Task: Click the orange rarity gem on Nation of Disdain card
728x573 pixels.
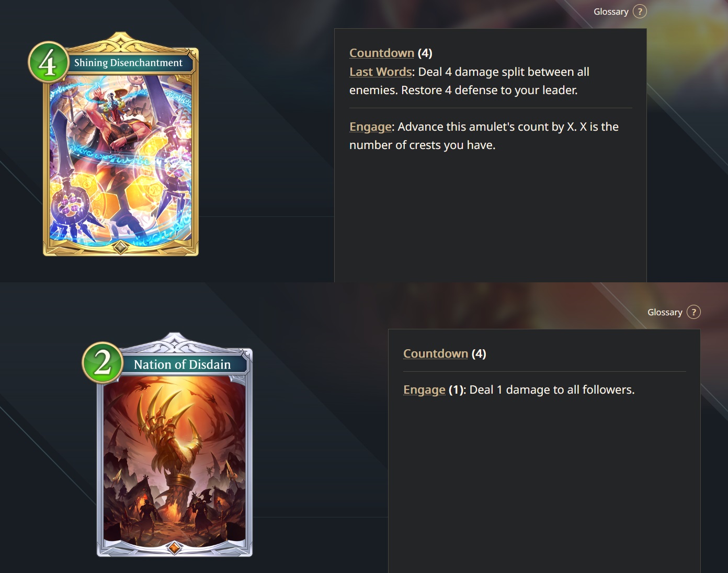Action: coord(175,547)
